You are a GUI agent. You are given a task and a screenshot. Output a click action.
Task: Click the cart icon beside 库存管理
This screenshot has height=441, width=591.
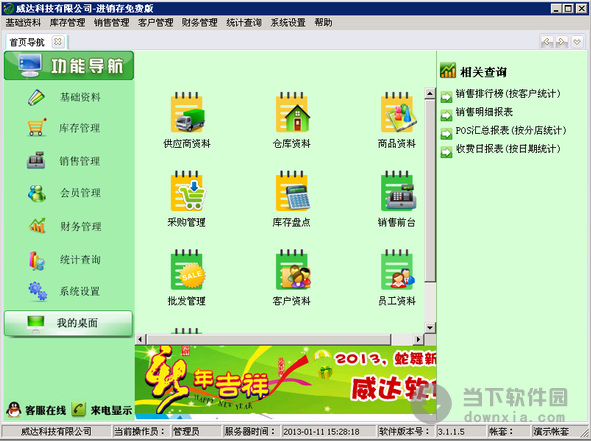point(37,127)
